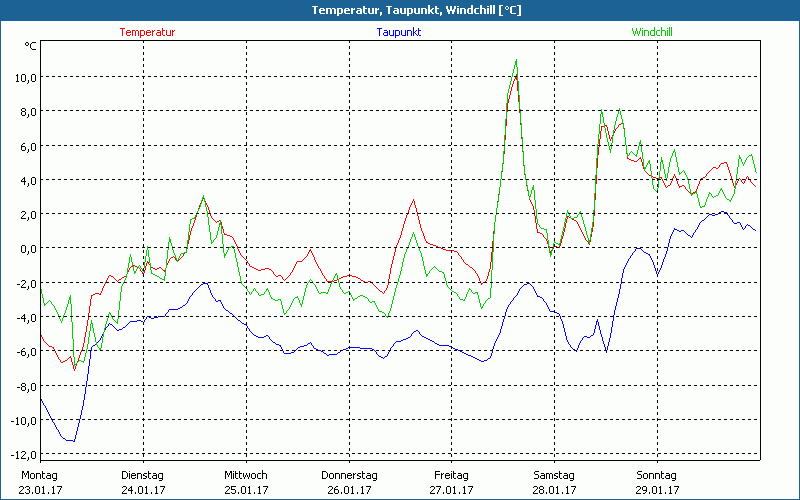This screenshot has width=800, height=500.
Task: Select the Freitag 27.01.17 date label
Action: (451, 482)
